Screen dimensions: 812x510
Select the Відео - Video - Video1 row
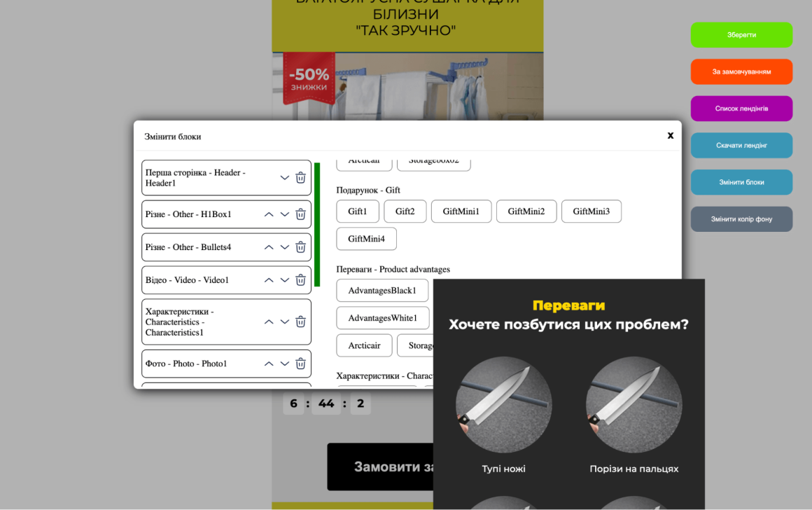click(x=226, y=280)
